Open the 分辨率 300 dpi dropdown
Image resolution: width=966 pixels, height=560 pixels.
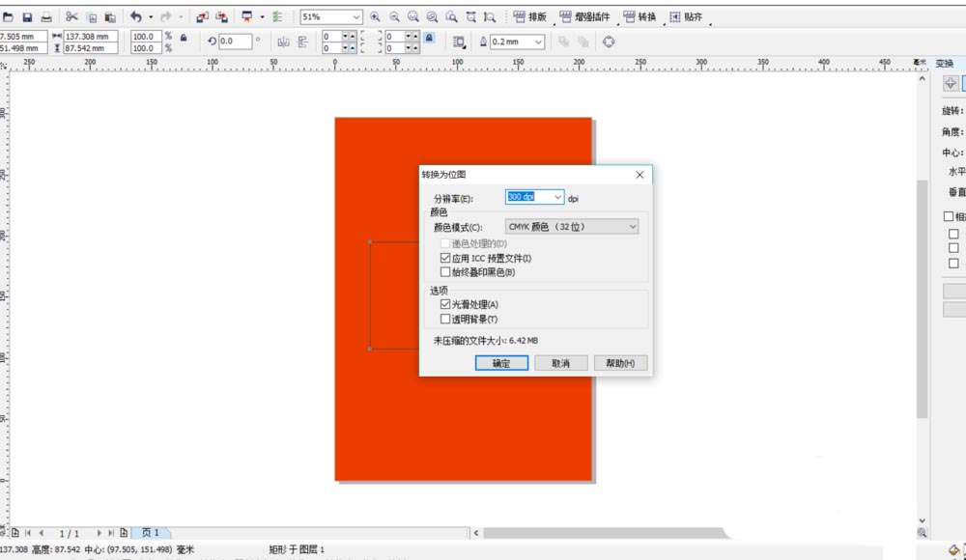(x=557, y=197)
